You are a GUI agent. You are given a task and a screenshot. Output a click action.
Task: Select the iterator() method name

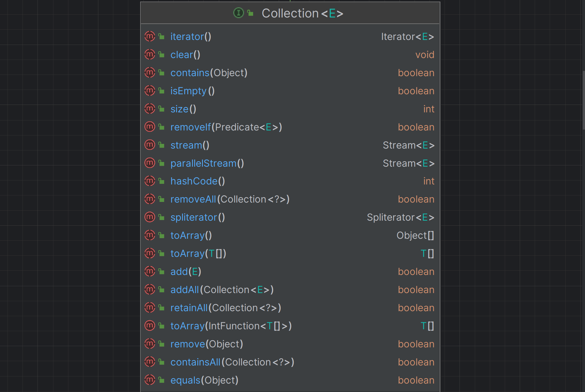click(x=191, y=37)
